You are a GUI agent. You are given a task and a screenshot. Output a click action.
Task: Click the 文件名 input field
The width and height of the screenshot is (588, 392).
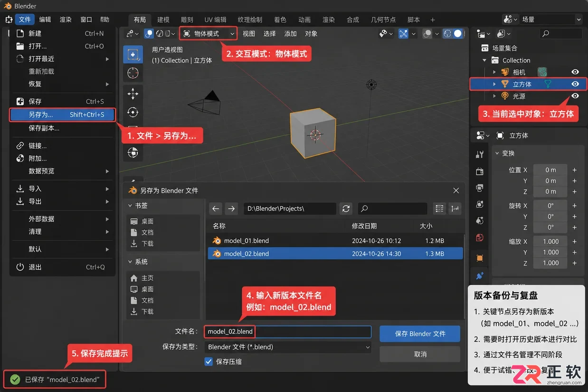(x=288, y=331)
